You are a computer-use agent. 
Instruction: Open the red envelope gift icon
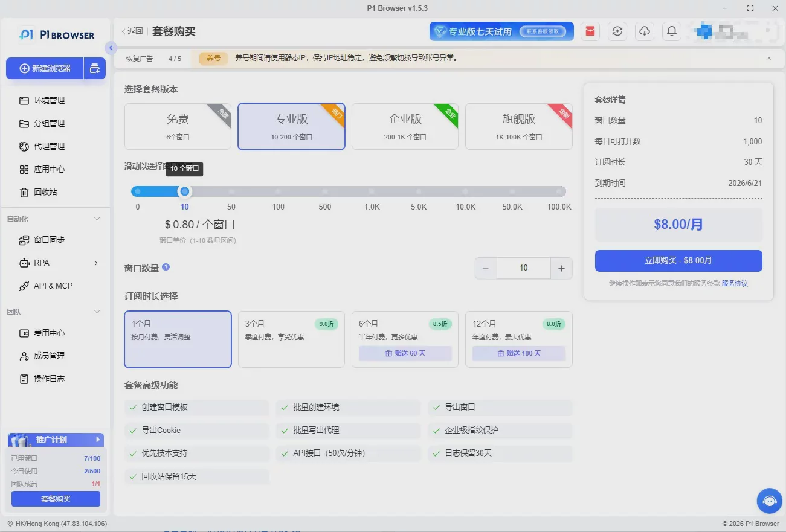point(590,31)
